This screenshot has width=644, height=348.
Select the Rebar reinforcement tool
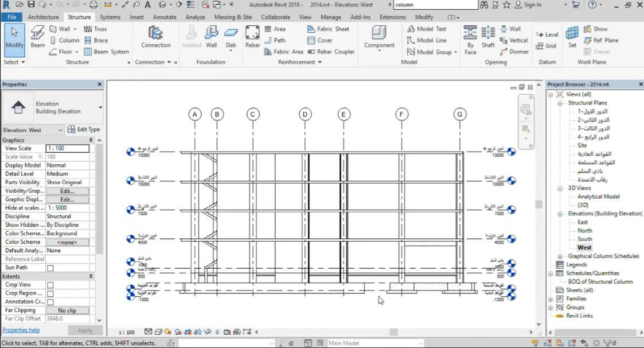click(x=252, y=36)
